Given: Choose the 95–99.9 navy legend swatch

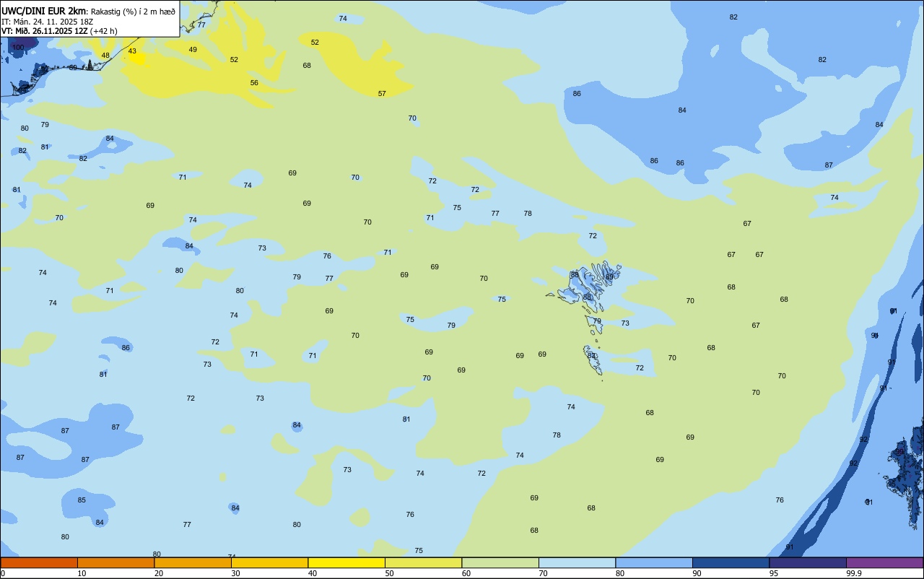Looking at the screenshot, I should click(808, 562).
